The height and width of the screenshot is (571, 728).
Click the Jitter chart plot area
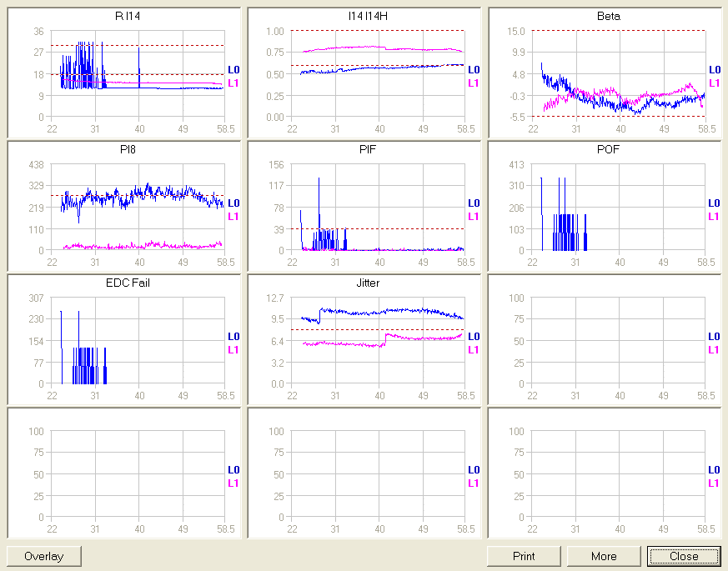pos(378,341)
